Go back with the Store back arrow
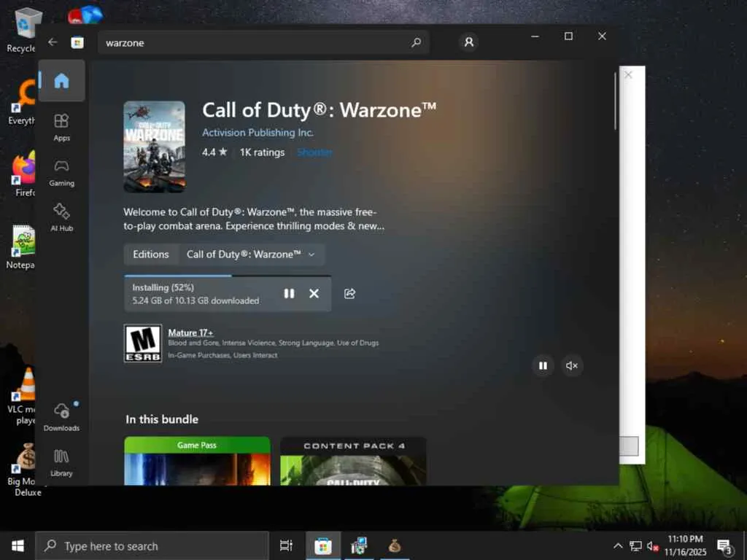 (53, 42)
